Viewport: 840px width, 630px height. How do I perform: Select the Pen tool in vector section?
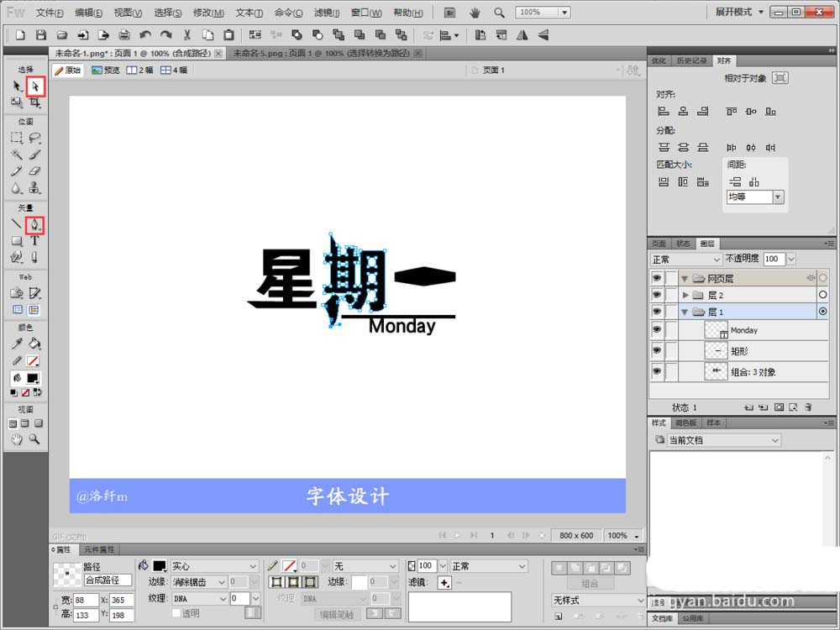(34, 224)
